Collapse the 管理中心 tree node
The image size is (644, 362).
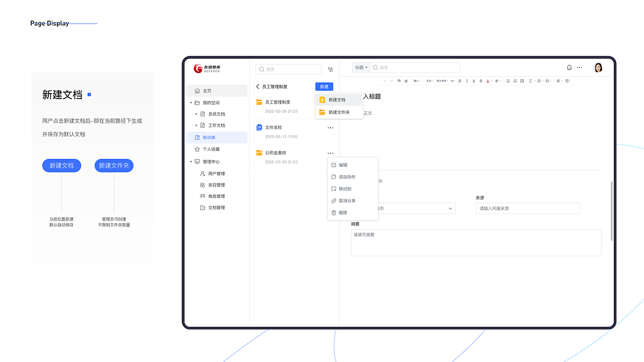click(191, 161)
